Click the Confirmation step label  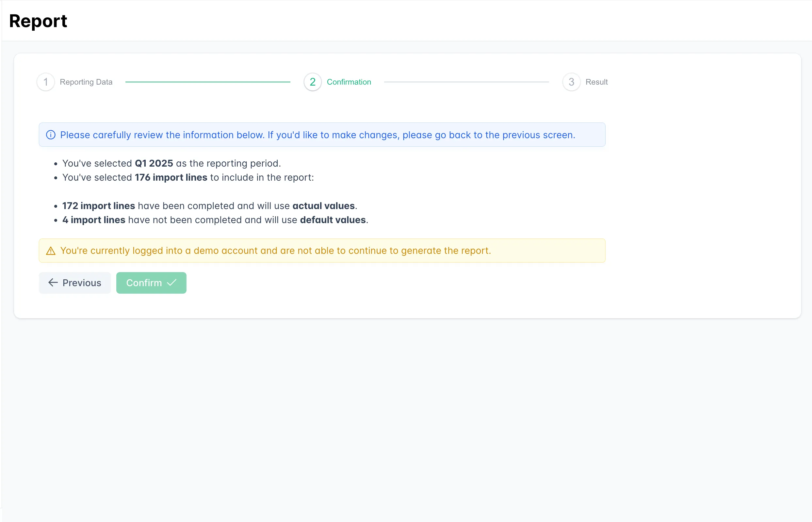pos(349,82)
